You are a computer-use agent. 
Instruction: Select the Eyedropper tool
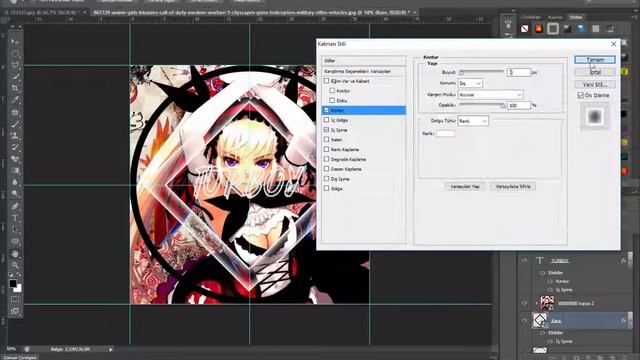pos(15,100)
